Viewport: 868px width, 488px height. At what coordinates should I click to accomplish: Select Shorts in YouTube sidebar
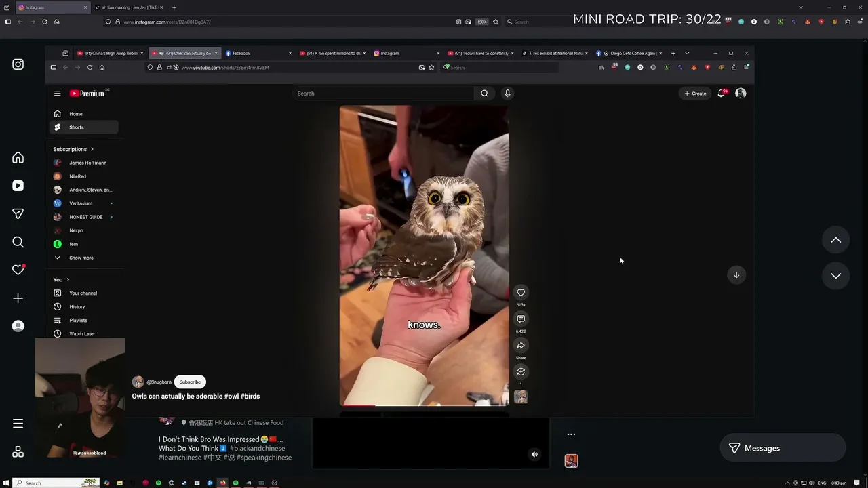coord(85,127)
